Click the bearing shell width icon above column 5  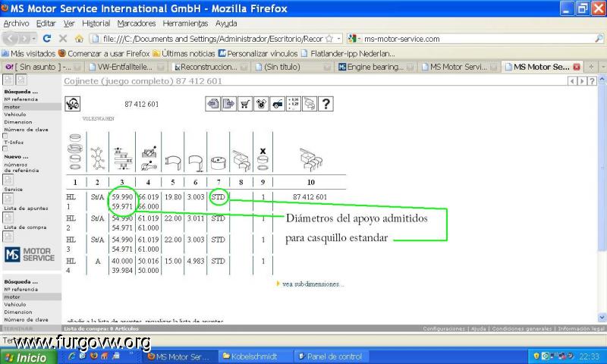173,162
